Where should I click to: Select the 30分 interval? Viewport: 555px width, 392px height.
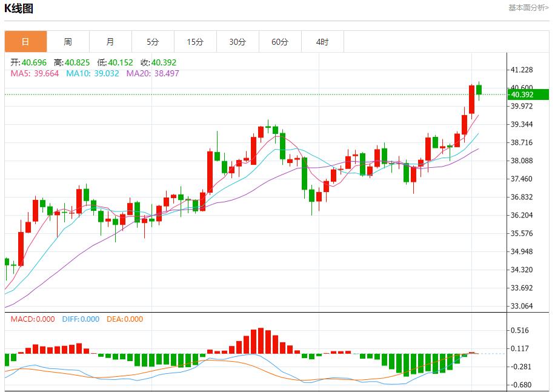[238, 41]
